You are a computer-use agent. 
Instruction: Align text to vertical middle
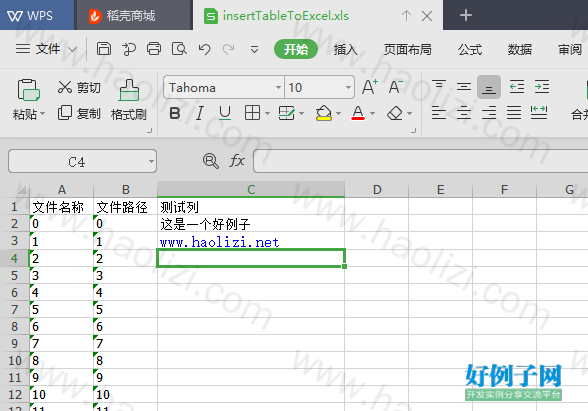click(x=464, y=87)
